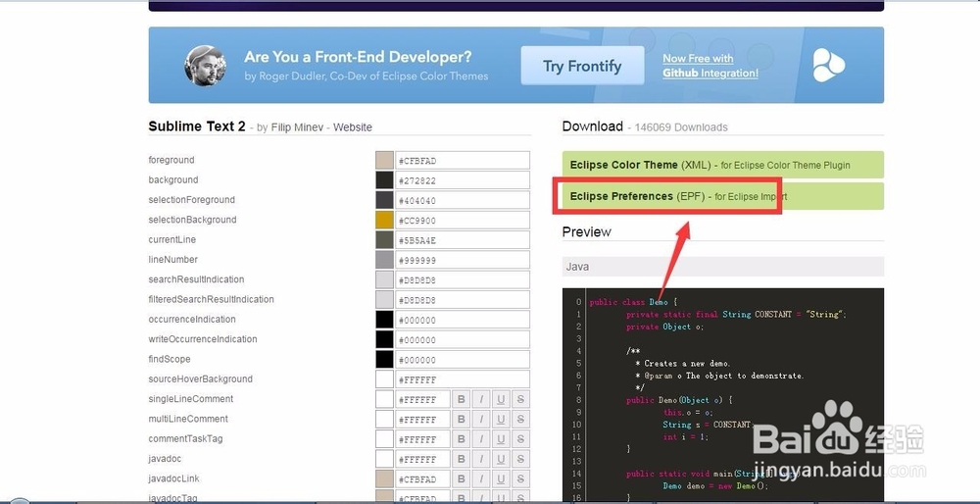Click the writeOccurrenceIndication hex field
The height and width of the screenshot is (504, 980).
(463, 339)
